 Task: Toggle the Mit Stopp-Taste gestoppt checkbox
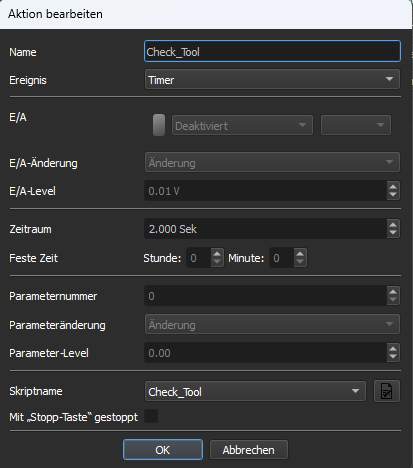point(151,416)
